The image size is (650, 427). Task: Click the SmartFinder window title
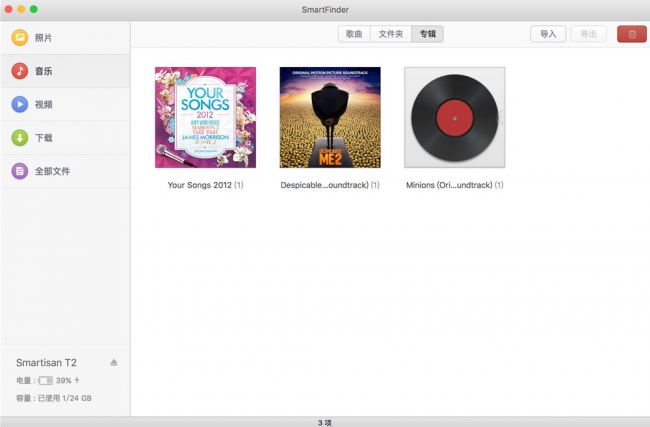click(x=325, y=10)
